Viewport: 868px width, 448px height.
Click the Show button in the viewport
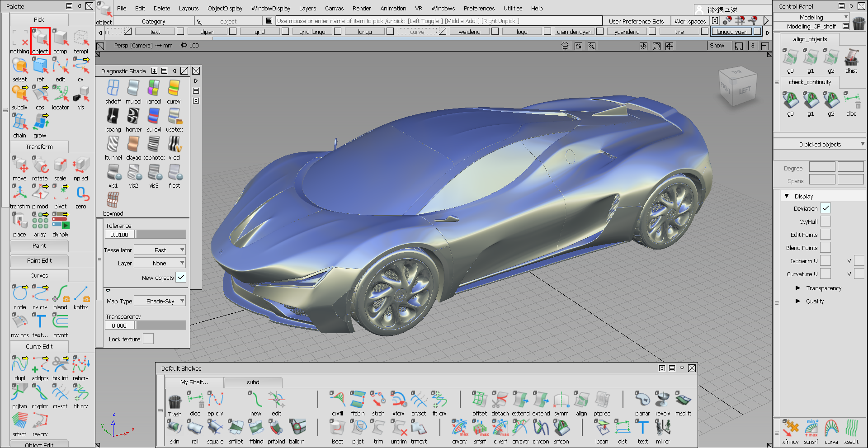[x=719, y=45]
